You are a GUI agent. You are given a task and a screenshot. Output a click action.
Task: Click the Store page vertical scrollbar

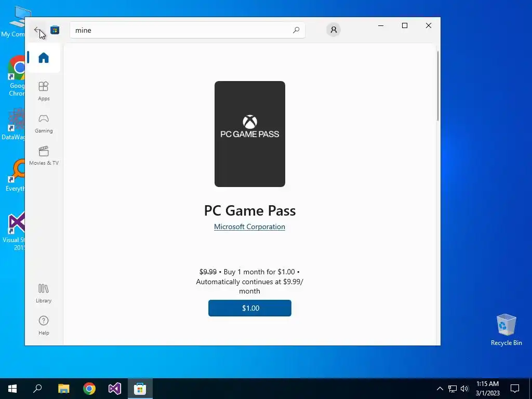[x=437, y=86]
